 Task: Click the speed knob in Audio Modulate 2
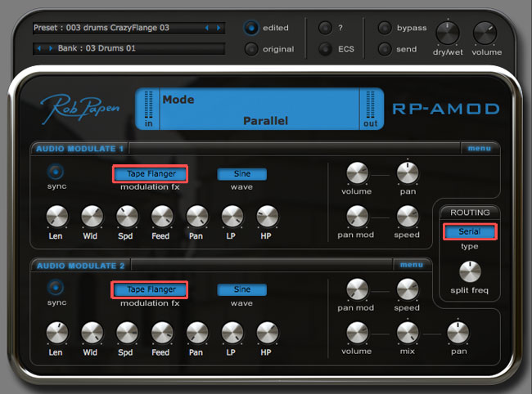408,289
